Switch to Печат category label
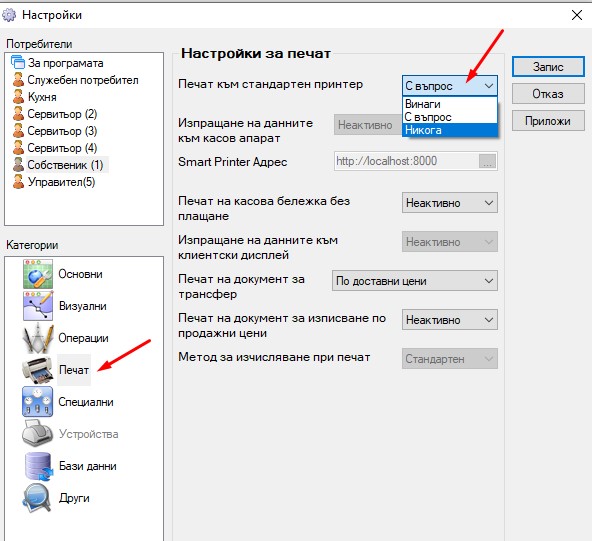Viewport: 592px width, 541px height. click(x=74, y=370)
